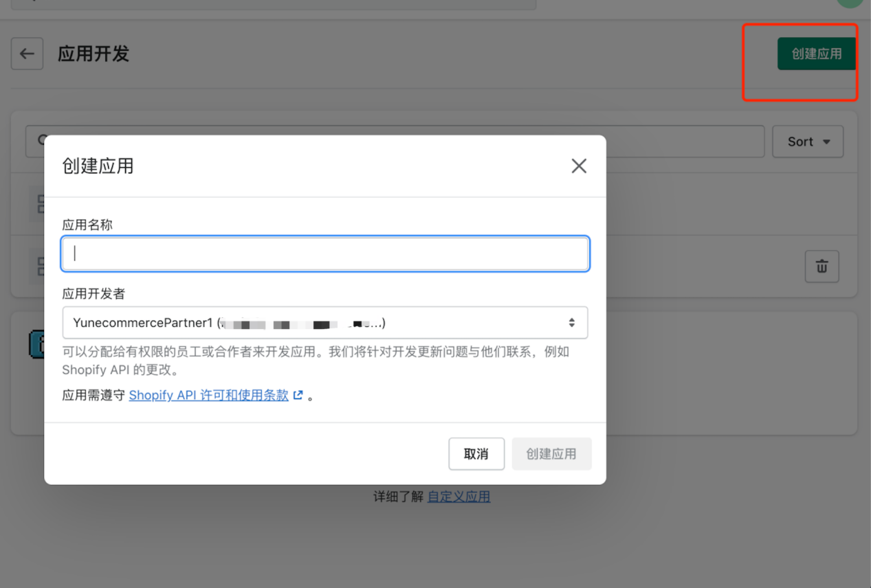Click the green avatar circle in the top corner
The height and width of the screenshot is (588, 871).
[x=850, y=3]
